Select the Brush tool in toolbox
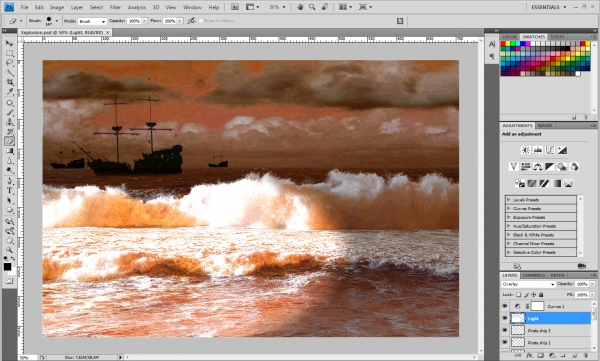Screen dimensions: 600x361 point(9,112)
